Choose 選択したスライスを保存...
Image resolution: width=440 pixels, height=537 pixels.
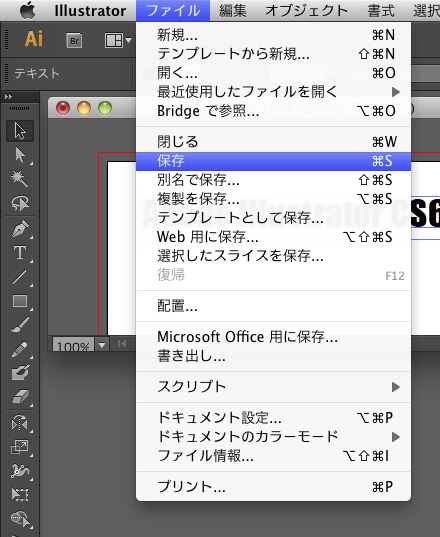pyautogui.click(x=274, y=256)
